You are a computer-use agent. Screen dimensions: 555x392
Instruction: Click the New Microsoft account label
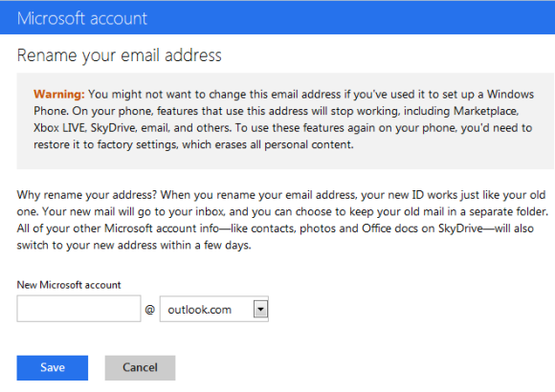(69, 285)
